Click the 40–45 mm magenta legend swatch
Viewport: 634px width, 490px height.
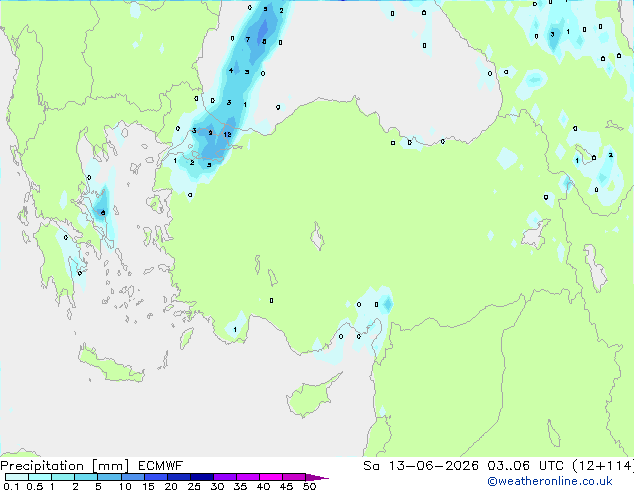coord(271,477)
